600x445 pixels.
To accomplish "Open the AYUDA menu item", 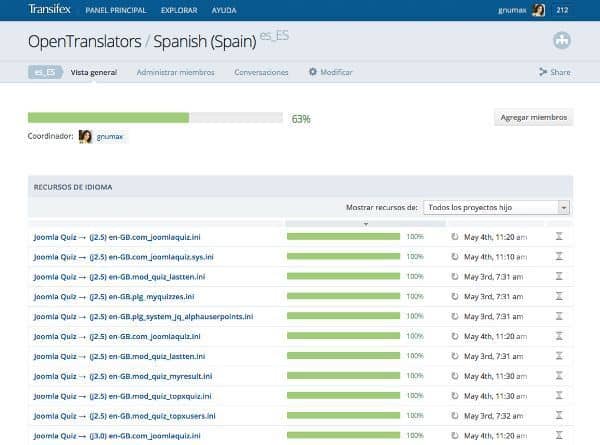I will [x=224, y=10].
